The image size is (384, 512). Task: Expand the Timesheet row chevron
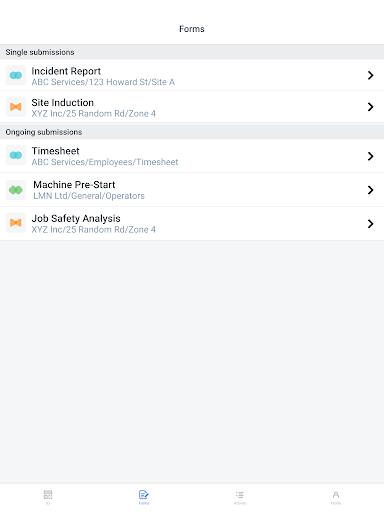[370, 156]
